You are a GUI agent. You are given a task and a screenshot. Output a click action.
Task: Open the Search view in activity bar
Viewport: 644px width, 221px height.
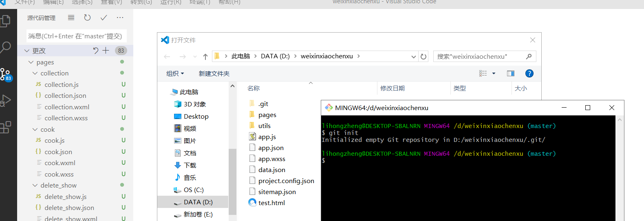point(6,47)
